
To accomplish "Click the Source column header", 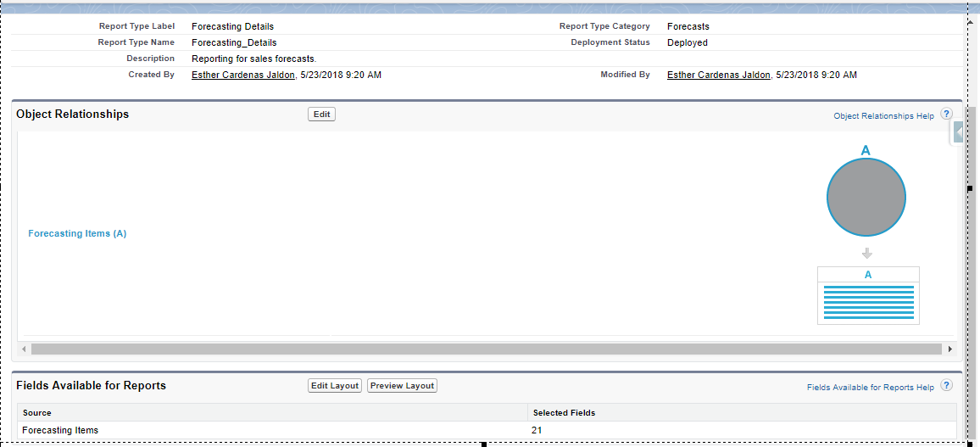I will 37,412.
